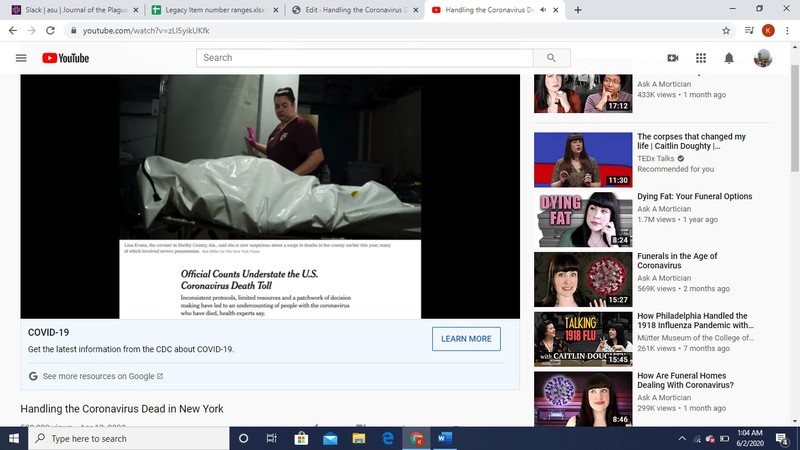Reload the page in the browser
The width and height of the screenshot is (800, 450).
tap(53, 30)
